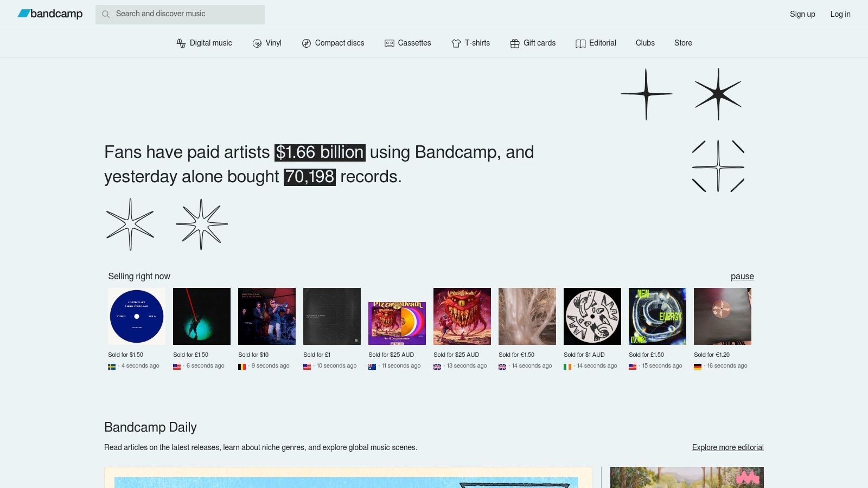The image size is (868, 488).
Task: Click the Bandcamp logo
Action: tap(50, 14)
